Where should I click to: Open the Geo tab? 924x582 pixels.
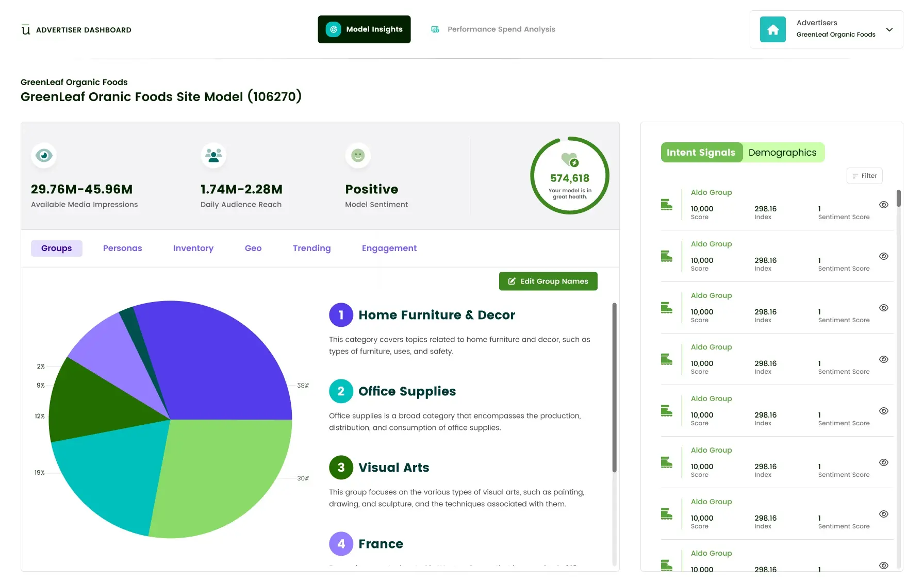click(x=253, y=248)
